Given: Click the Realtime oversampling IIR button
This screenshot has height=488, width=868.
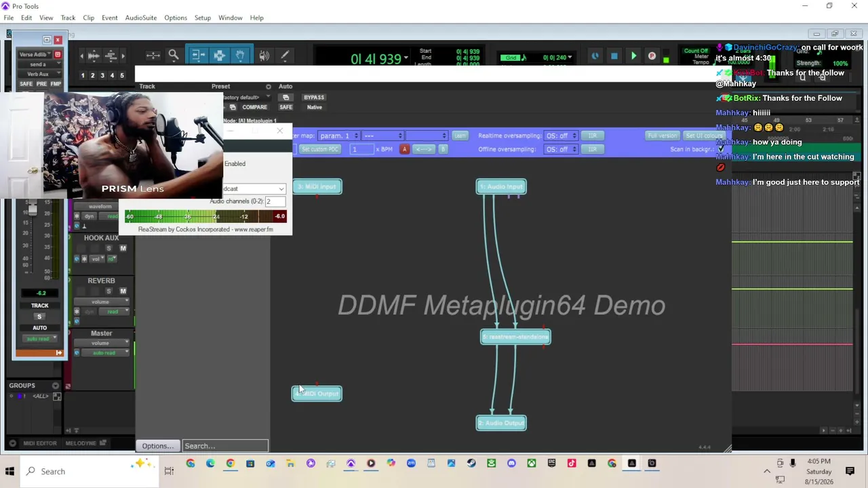Looking at the screenshot, I should pos(593,136).
